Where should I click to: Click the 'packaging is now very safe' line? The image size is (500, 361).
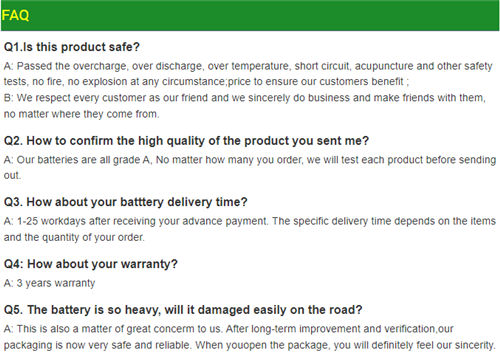[250, 345]
